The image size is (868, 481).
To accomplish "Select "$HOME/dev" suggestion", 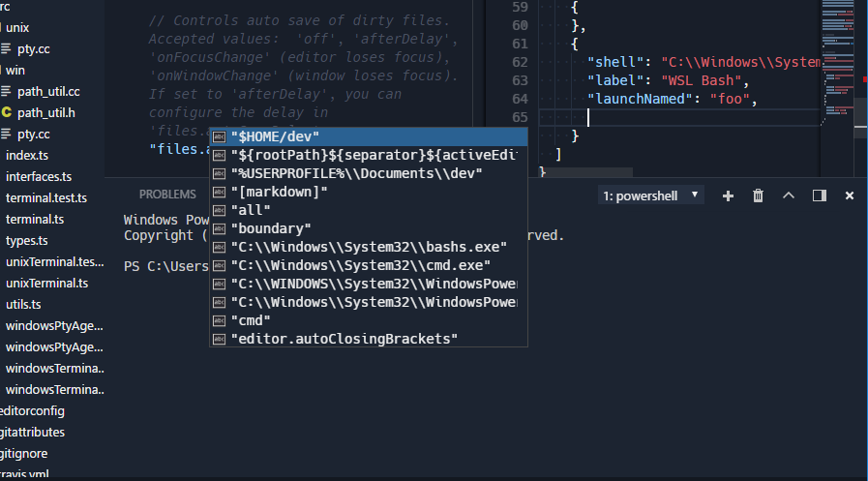I will point(369,136).
